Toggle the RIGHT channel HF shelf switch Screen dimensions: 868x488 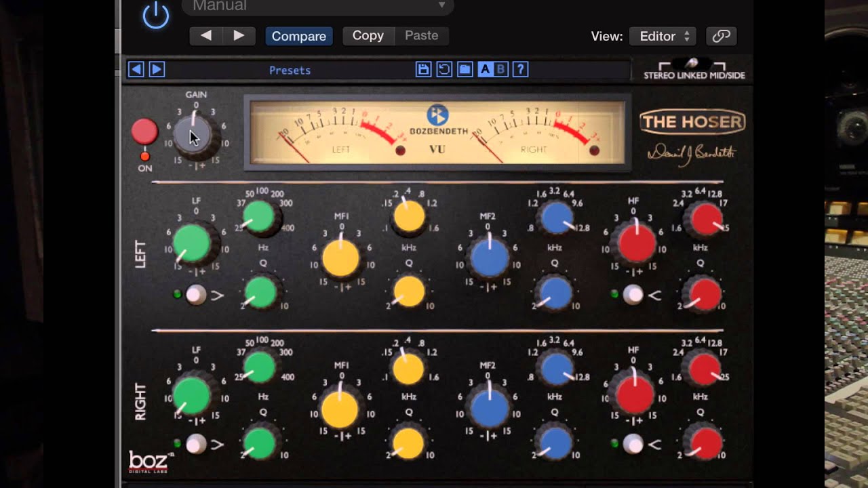633,445
